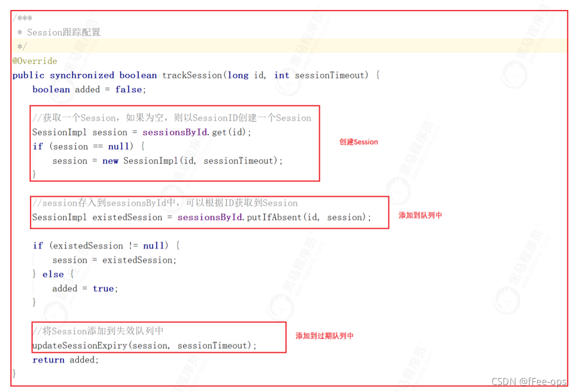
Task: Click "updateSessionExpiry(session, sessionTimeout);" line
Action: point(145,346)
